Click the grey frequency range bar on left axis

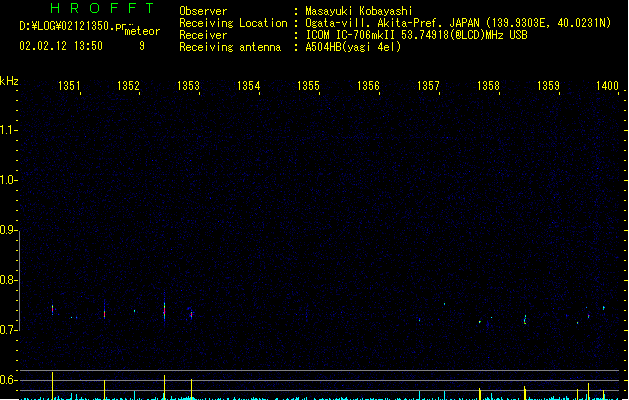coord(19,280)
